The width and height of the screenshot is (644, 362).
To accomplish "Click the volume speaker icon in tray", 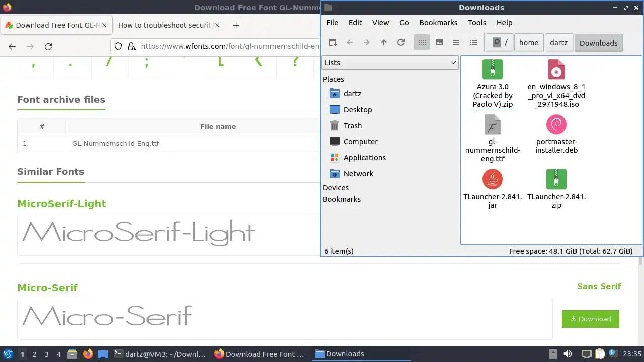I will pyautogui.click(x=568, y=354).
